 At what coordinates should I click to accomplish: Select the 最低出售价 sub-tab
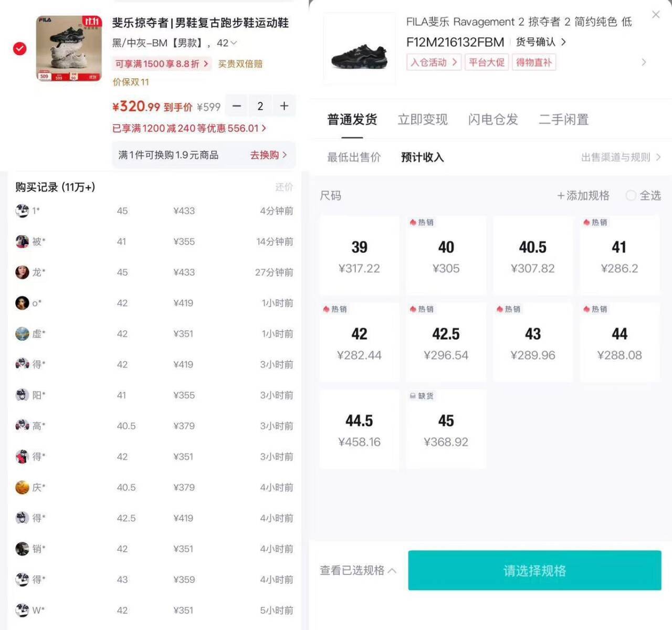354,157
